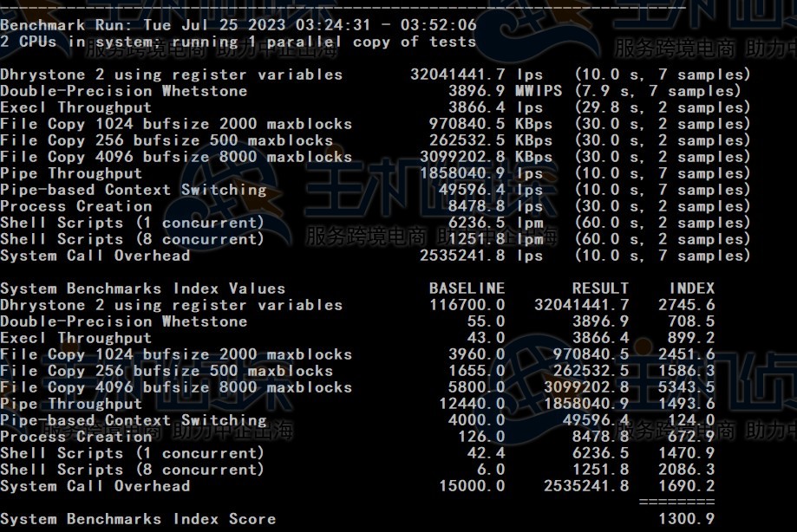Click the "System Benchmarks Index Values" heading
Image resolution: width=797 pixels, height=532 pixels.
click(142, 289)
